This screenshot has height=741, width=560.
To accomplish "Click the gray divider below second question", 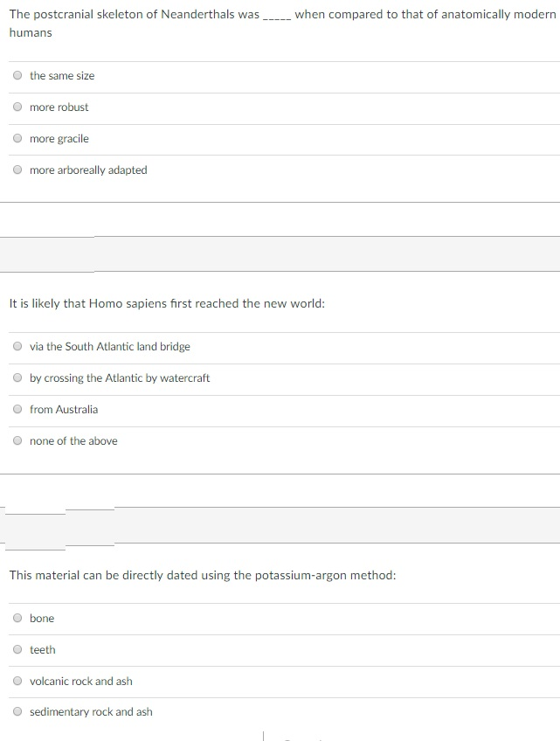I will pos(280,525).
